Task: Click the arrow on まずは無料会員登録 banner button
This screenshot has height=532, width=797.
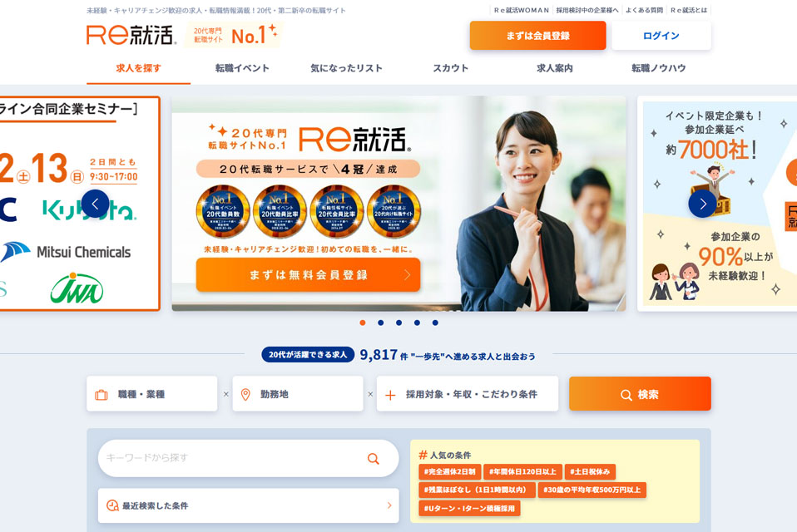Action: 407,274
